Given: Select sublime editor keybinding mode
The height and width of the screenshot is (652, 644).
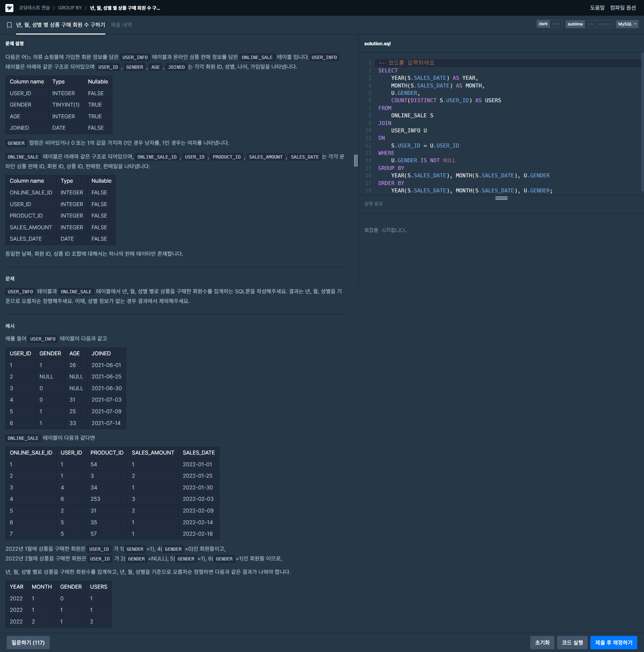Looking at the screenshot, I should [575, 24].
